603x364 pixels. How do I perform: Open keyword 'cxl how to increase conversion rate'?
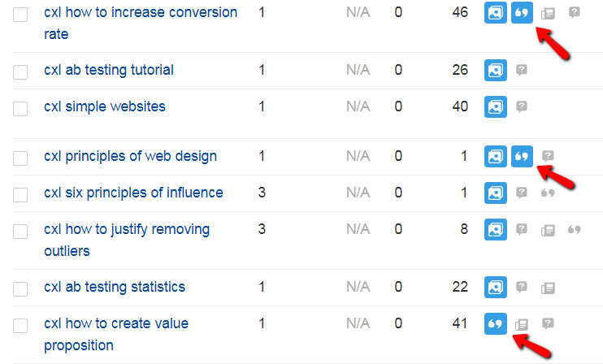tap(141, 23)
